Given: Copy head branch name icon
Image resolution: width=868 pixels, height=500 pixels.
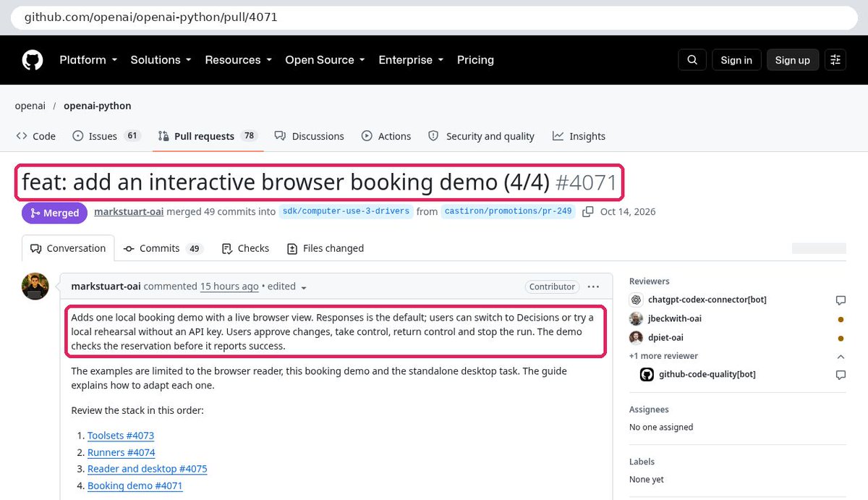Looking at the screenshot, I should pyautogui.click(x=588, y=212).
